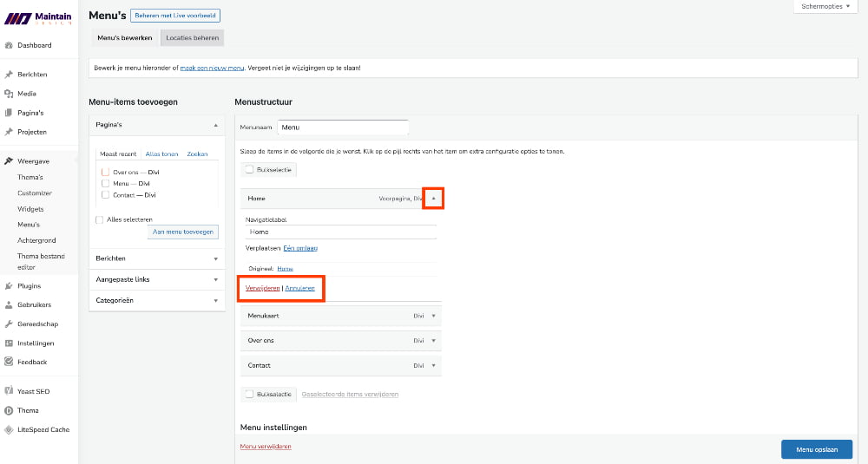The height and width of the screenshot is (464, 868).
Task: Open Menu's submenu item
Action: [x=29, y=225]
